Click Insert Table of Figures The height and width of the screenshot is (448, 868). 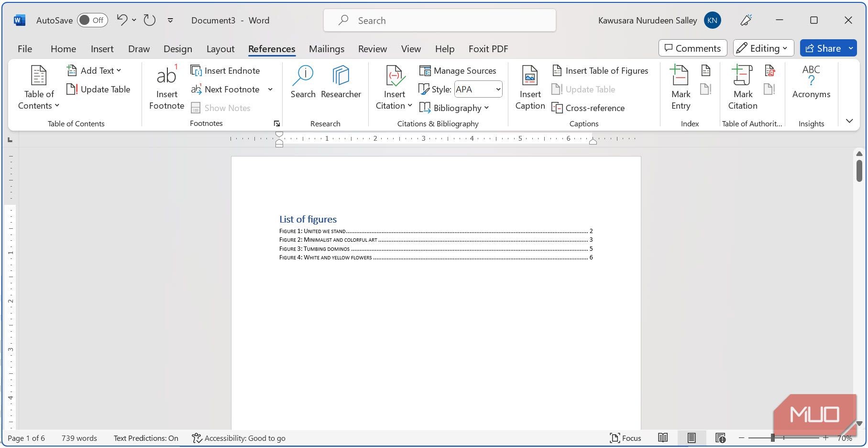(600, 70)
